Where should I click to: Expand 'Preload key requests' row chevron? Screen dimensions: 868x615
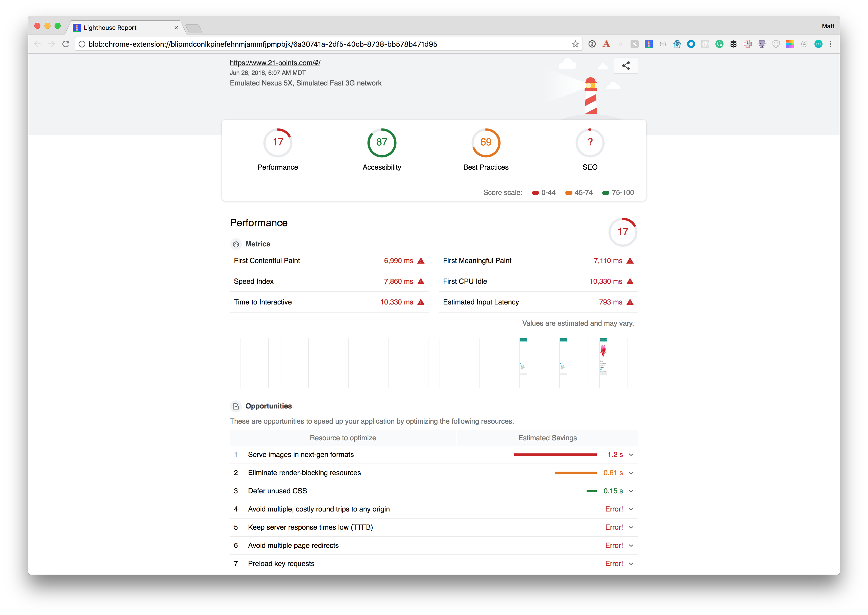pos(631,563)
